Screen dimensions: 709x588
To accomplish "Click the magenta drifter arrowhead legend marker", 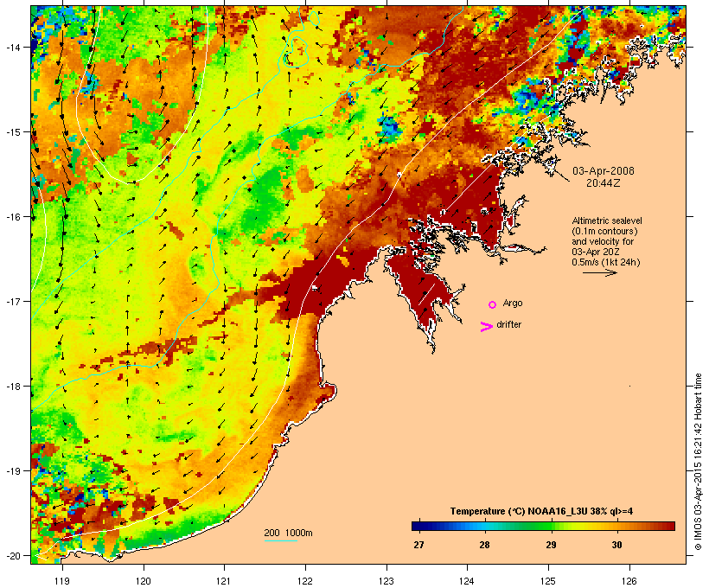I will [487, 327].
